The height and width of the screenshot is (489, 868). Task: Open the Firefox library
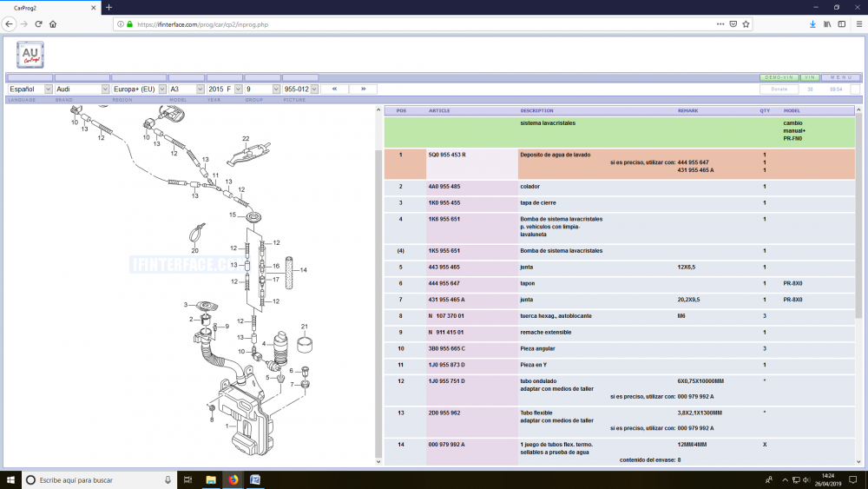(x=827, y=23)
